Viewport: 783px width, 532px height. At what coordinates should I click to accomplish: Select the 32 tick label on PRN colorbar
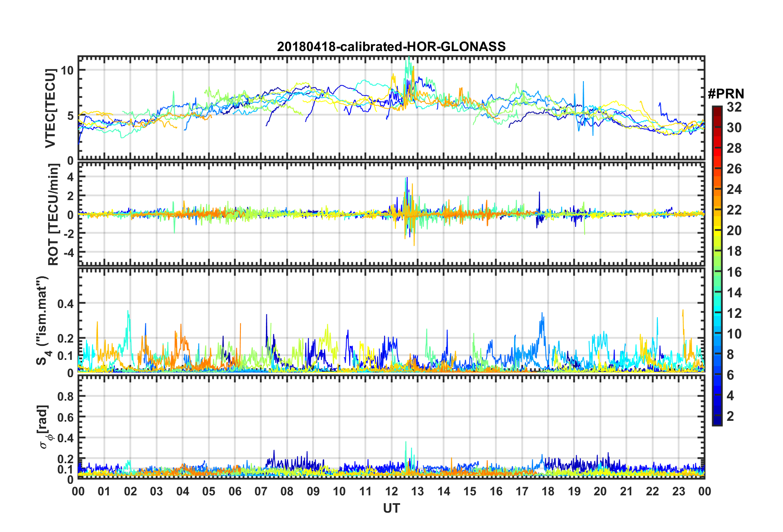coord(734,107)
